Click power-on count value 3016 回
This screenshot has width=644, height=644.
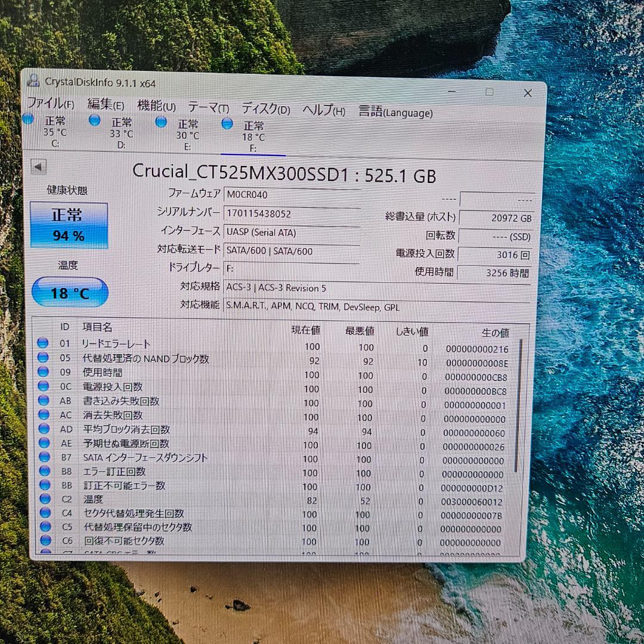tap(496, 255)
